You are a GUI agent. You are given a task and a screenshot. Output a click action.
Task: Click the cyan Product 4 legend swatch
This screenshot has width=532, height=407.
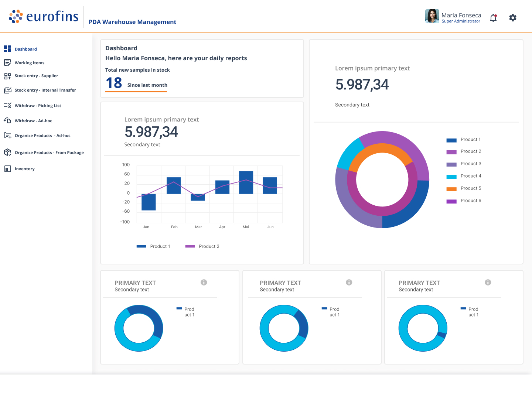451,177
